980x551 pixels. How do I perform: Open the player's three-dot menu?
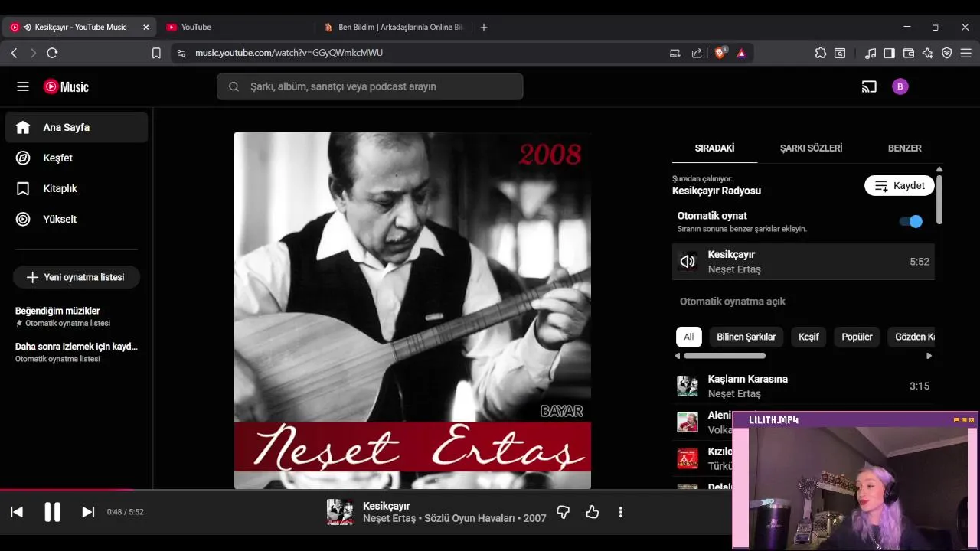pyautogui.click(x=620, y=512)
